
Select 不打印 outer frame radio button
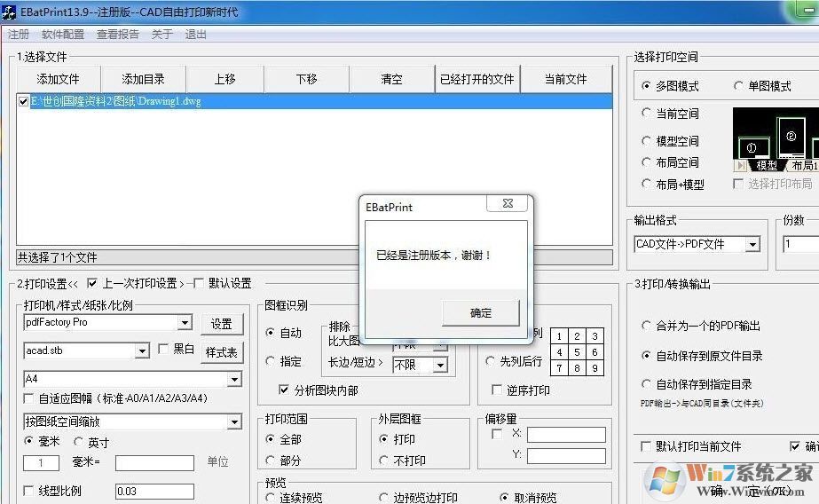383,461
